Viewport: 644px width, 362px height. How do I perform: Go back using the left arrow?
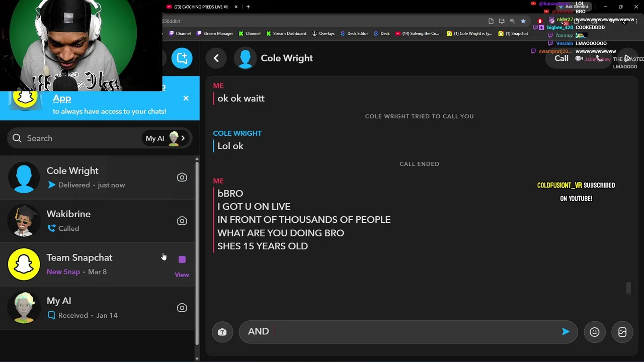(x=216, y=58)
